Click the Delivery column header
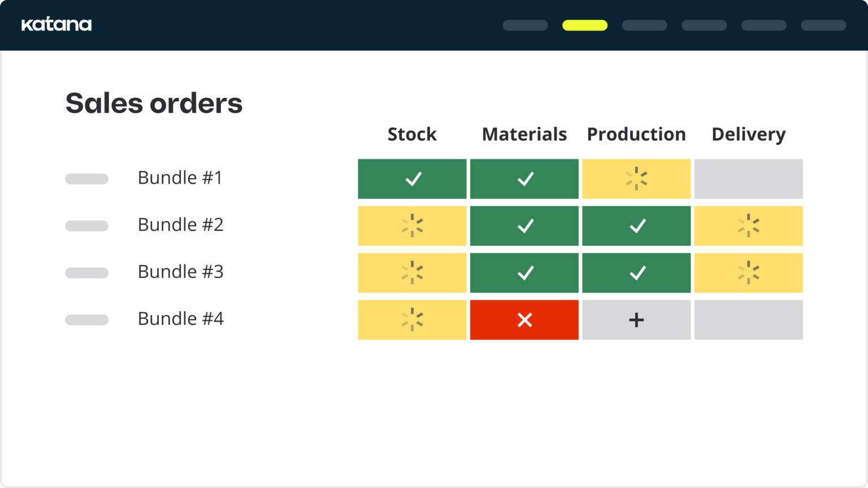Image resolution: width=868 pixels, height=488 pixels. coord(748,134)
